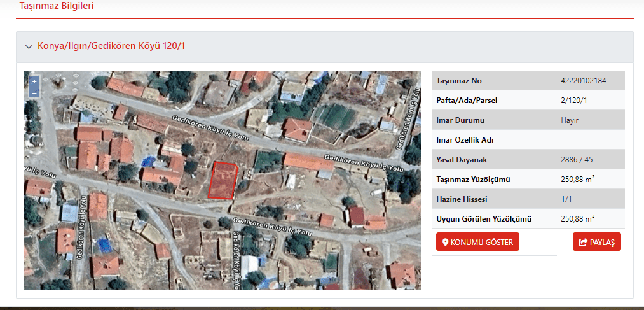The width and height of the screenshot is (644, 310).
Task: Collapse the section using the chevron arrow
Action: pyautogui.click(x=28, y=47)
